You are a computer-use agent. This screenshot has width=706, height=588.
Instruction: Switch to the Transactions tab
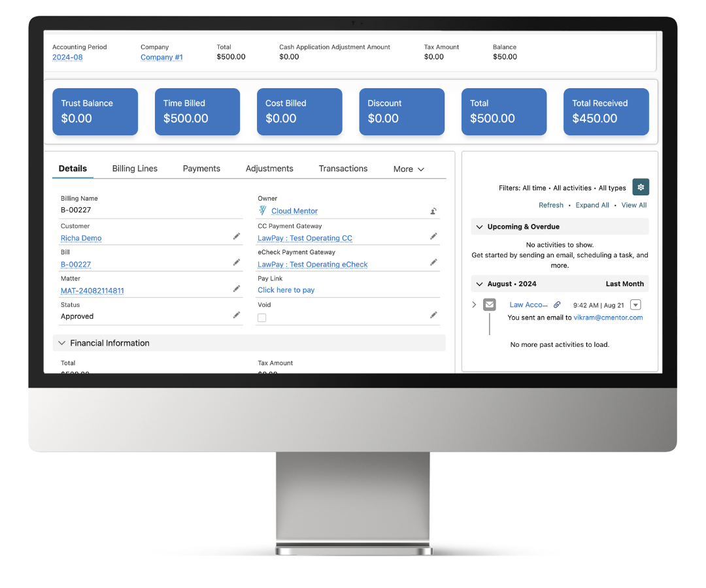343,169
